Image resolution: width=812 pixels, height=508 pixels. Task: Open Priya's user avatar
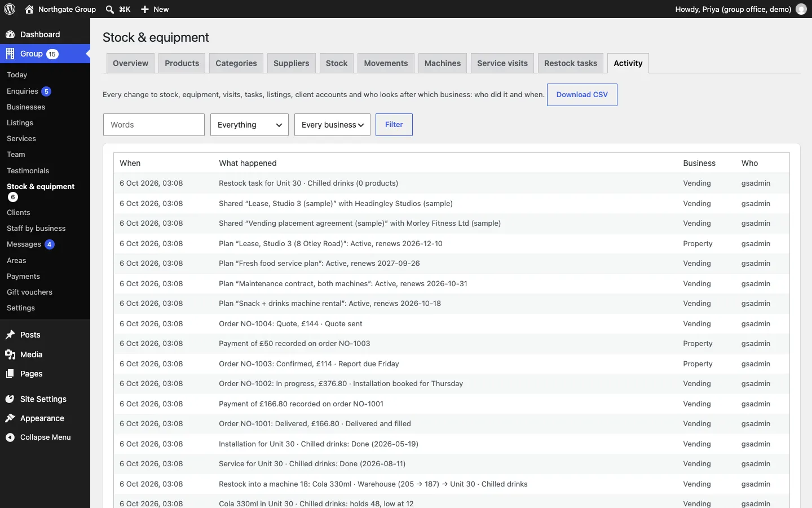[801, 9]
